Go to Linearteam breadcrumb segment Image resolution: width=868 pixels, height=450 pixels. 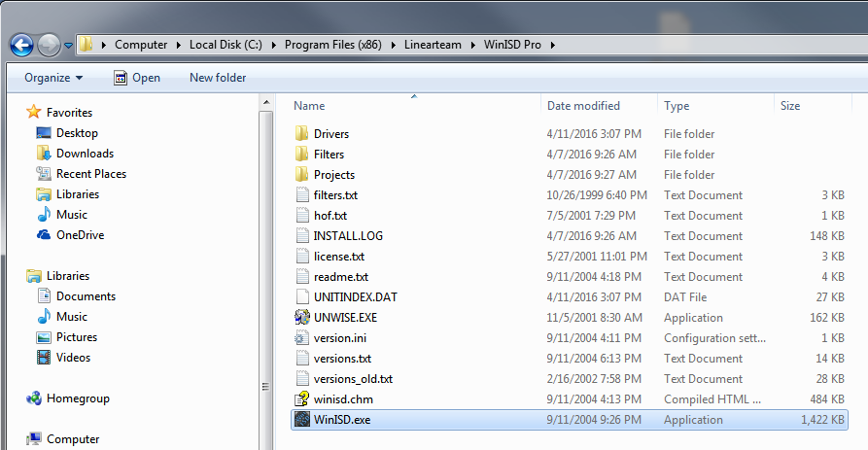point(433,45)
